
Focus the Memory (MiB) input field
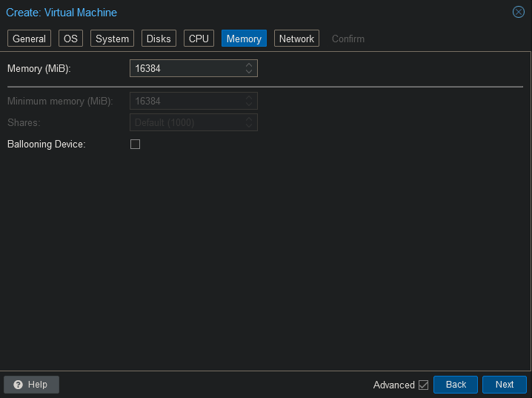(x=187, y=69)
